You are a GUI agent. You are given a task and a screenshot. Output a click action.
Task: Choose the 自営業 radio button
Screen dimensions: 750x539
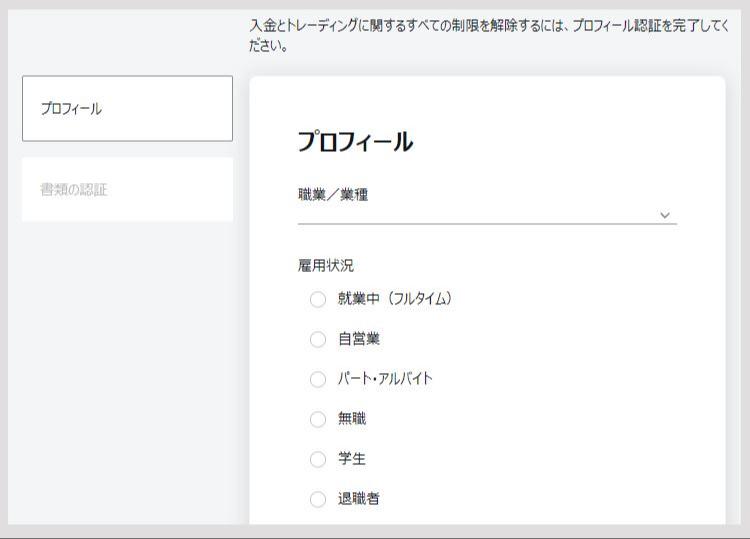click(318, 340)
